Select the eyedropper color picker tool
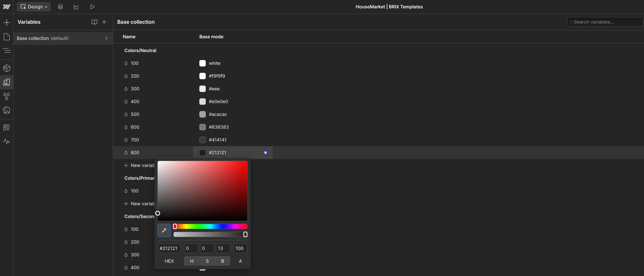The height and width of the screenshot is (276, 644). pyautogui.click(x=164, y=230)
